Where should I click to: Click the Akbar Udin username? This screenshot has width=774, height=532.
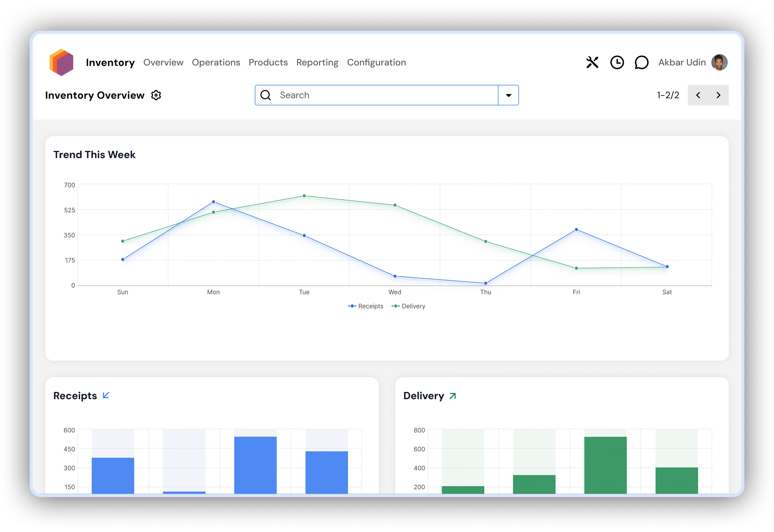click(x=682, y=62)
